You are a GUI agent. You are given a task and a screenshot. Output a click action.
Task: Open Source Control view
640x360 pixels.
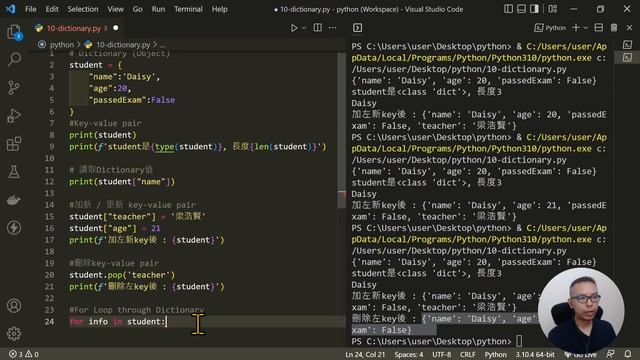(x=14, y=87)
